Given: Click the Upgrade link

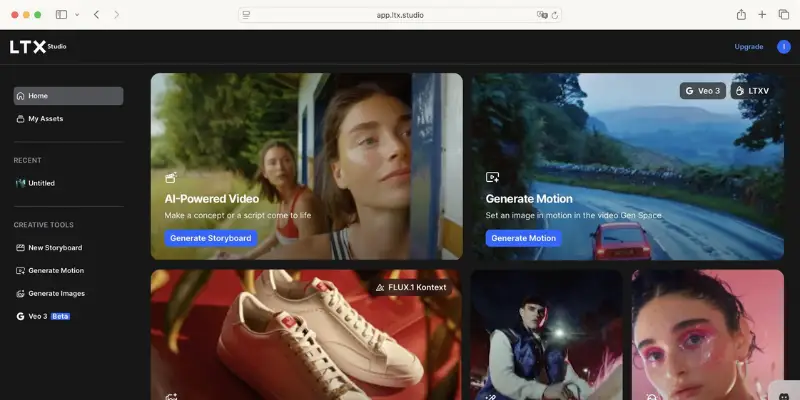Looking at the screenshot, I should [748, 46].
